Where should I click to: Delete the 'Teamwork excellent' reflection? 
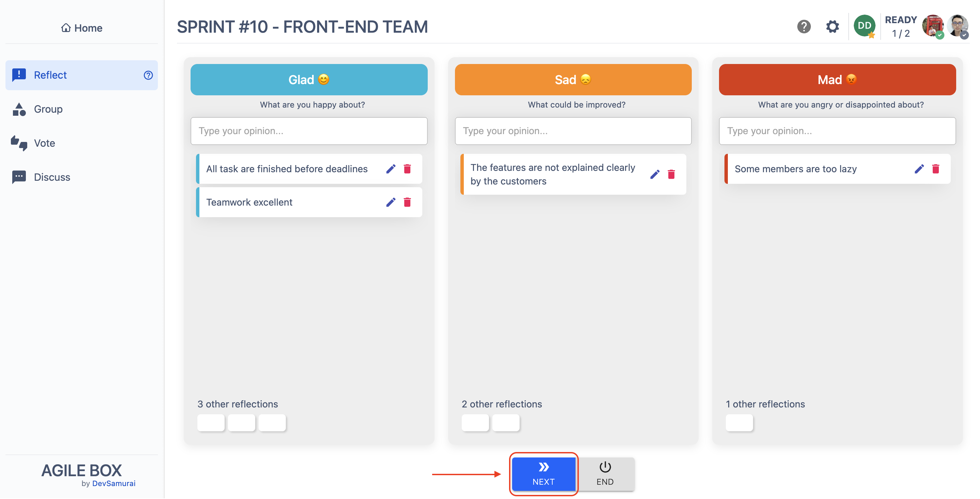click(x=407, y=202)
